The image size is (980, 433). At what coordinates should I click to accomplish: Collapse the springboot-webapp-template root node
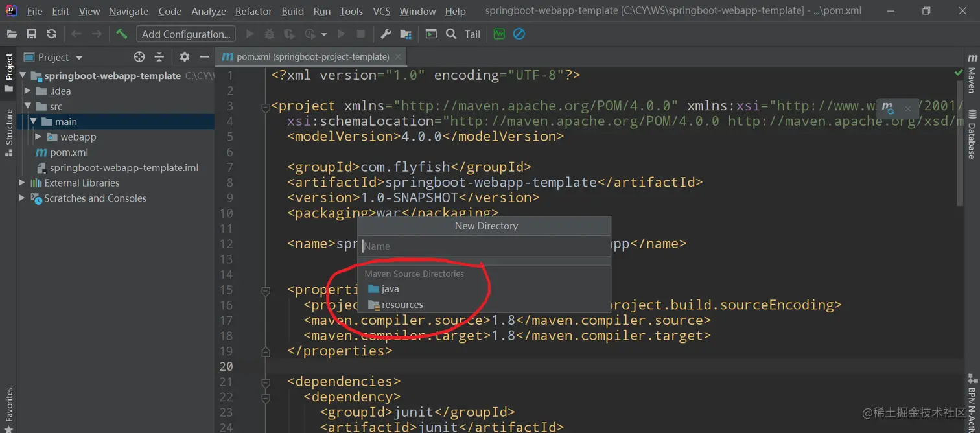point(23,76)
